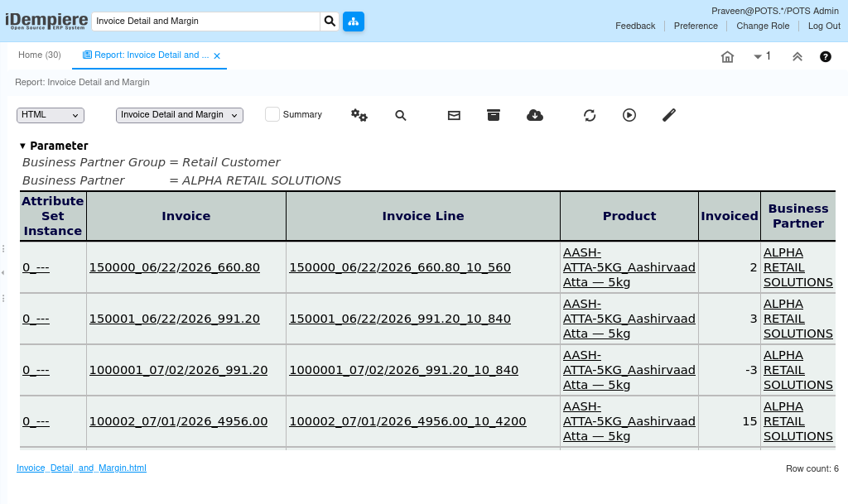Image resolution: width=848 pixels, height=504 pixels.
Task: Click the archive box icon
Action: [x=494, y=115]
